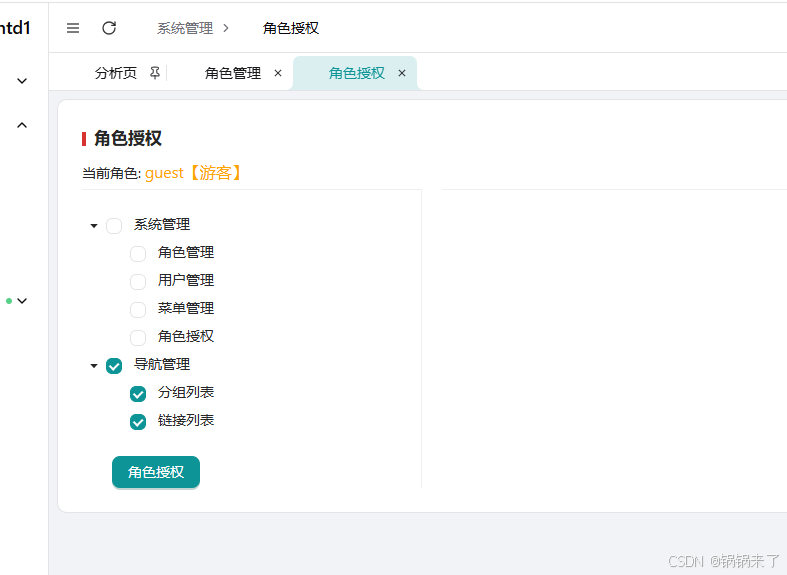
Task: Select the 系统管理 tree label
Action: tap(162, 224)
